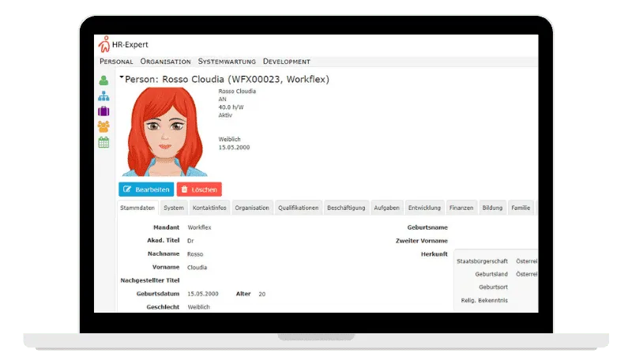Screen dimensions: 632x364
Task: Show the Entwicklung tab
Action: point(424,208)
